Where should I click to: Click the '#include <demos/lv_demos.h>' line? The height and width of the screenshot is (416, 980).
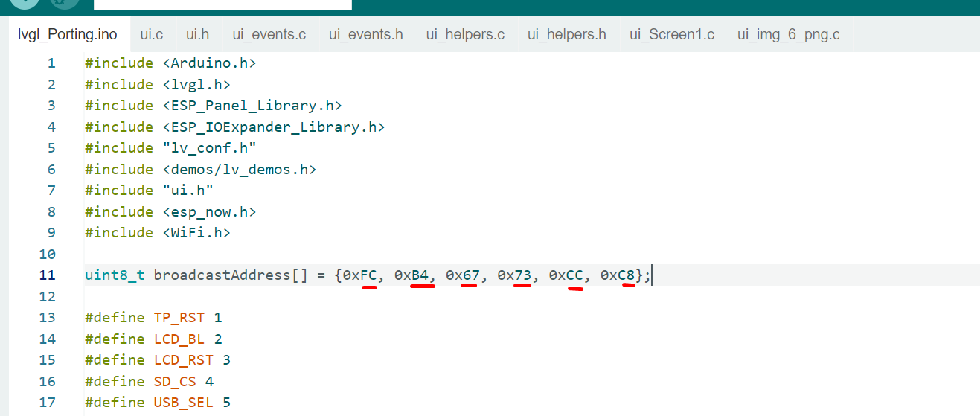[200, 170]
